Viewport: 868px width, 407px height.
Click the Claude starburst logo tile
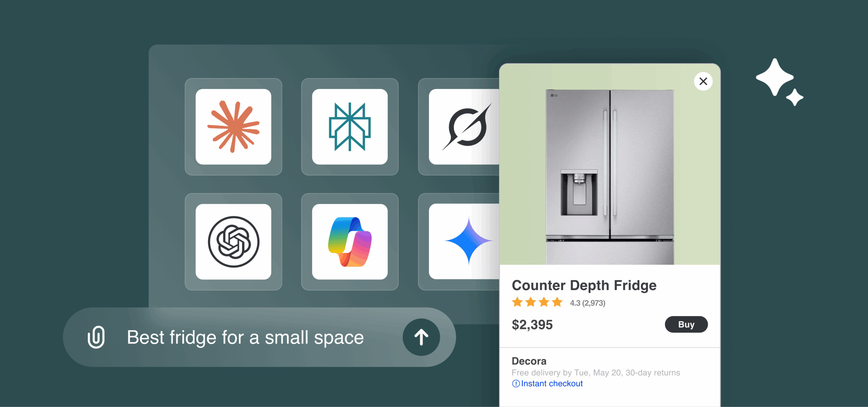pos(233,127)
